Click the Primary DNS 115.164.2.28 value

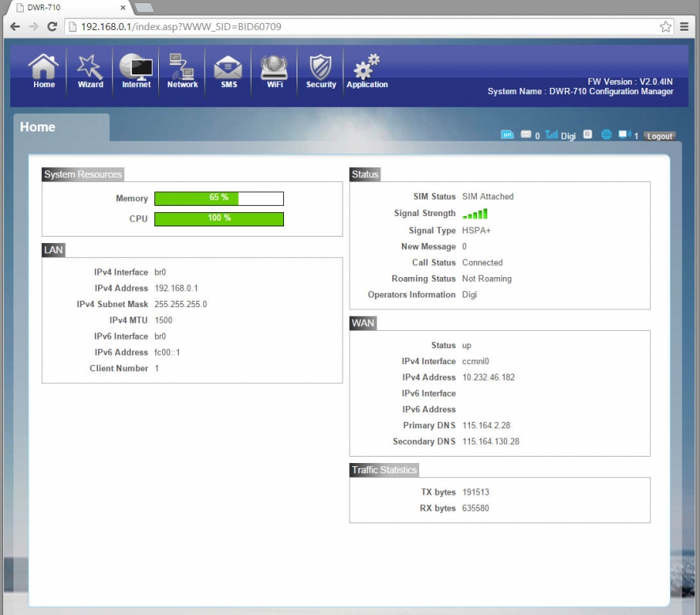tap(486, 426)
